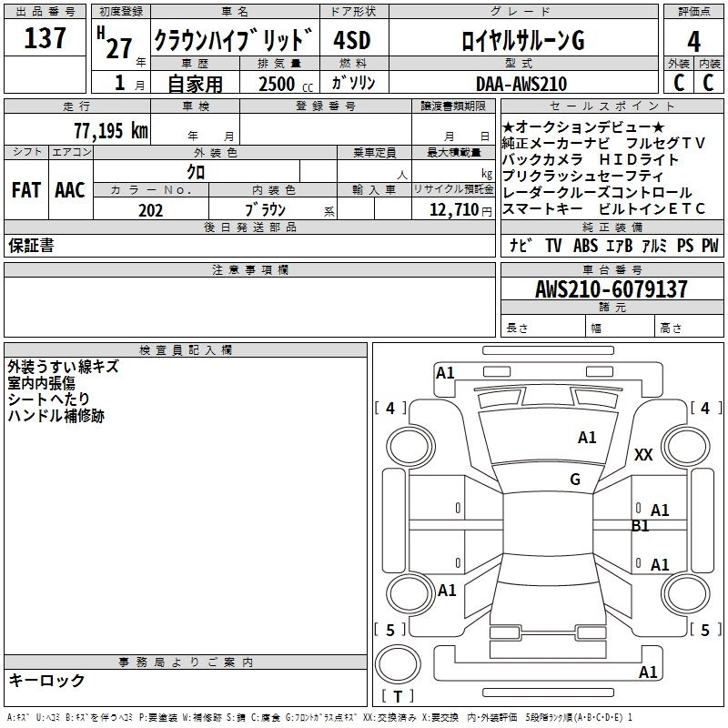Click the color number 202 field

click(x=151, y=210)
